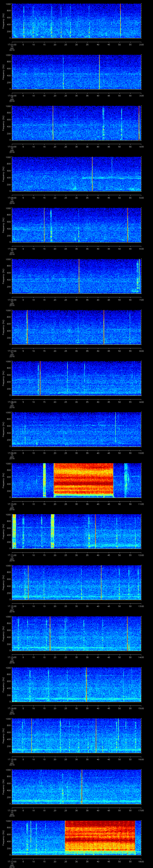The image size is (153, 868).
Task: Click the 17:12:00 start time label
Action: pos(12,606)
